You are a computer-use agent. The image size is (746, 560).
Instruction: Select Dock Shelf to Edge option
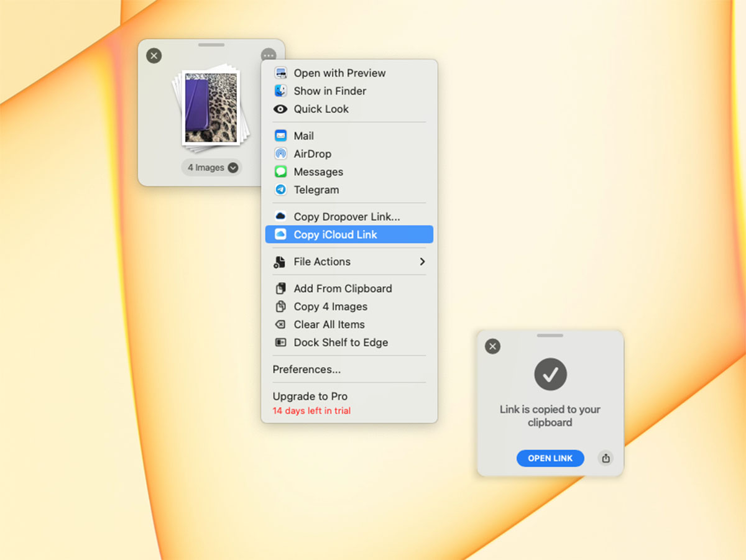pos(340,342)
